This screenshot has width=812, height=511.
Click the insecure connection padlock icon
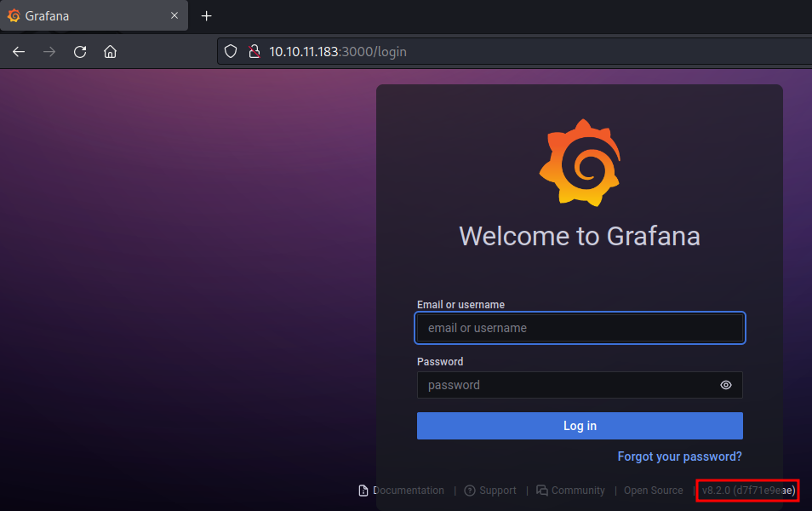click(253, 52)
